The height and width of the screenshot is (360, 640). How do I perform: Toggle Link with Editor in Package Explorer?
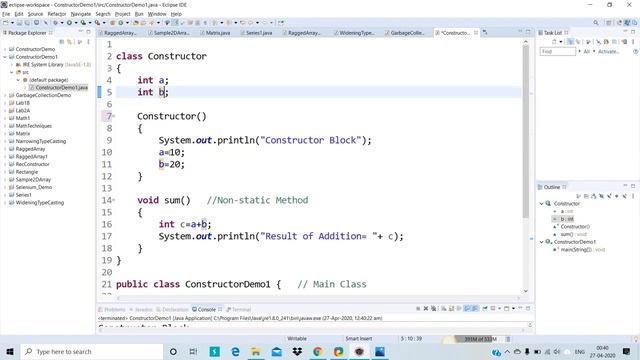69,42
